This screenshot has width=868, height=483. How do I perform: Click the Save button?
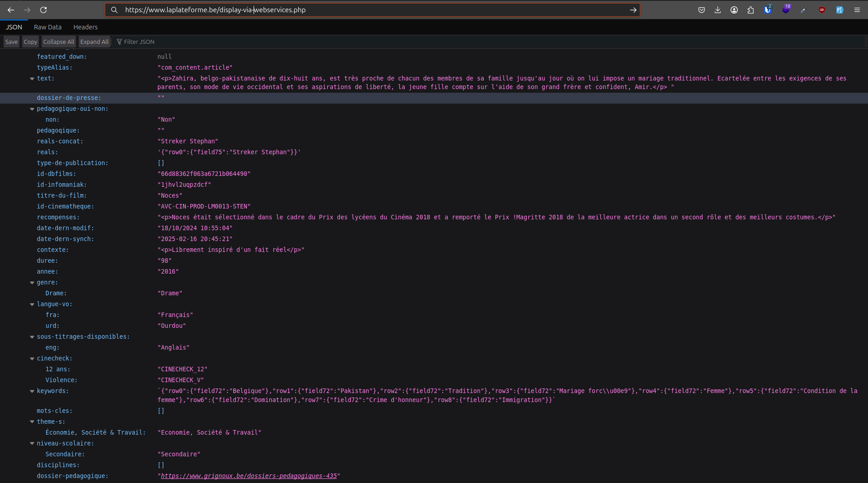pos(11,42)
